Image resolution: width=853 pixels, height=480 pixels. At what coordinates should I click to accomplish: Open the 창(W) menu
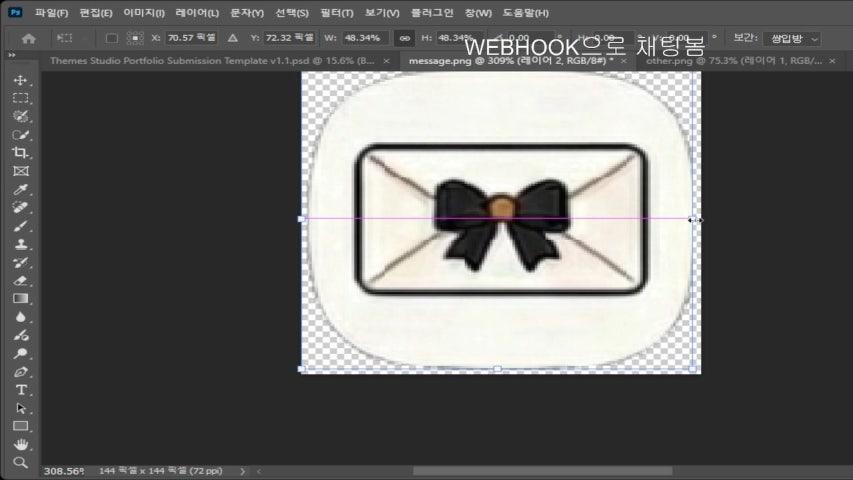point(478,13)
